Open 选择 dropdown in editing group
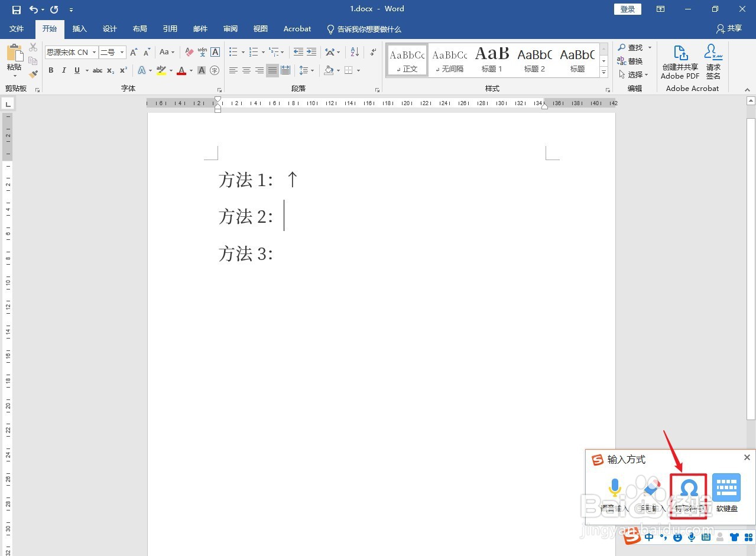Screen dimensions: 756x556 pyautogui.click(x=634, y=74)
